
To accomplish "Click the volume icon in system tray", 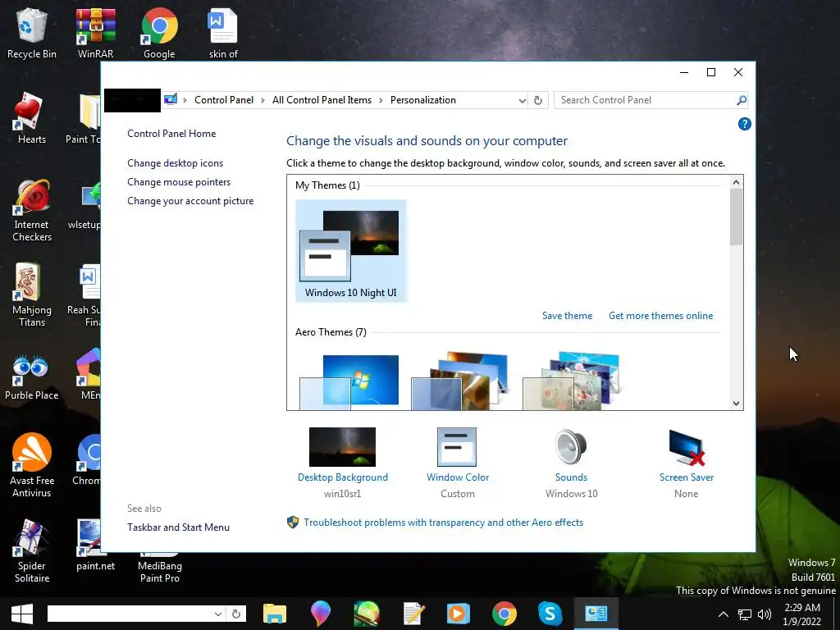I will pos(764,614).
